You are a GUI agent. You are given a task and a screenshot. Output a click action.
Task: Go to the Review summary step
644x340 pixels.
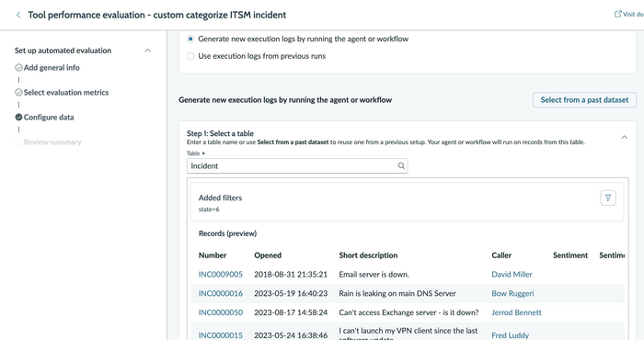click(52, 142)
